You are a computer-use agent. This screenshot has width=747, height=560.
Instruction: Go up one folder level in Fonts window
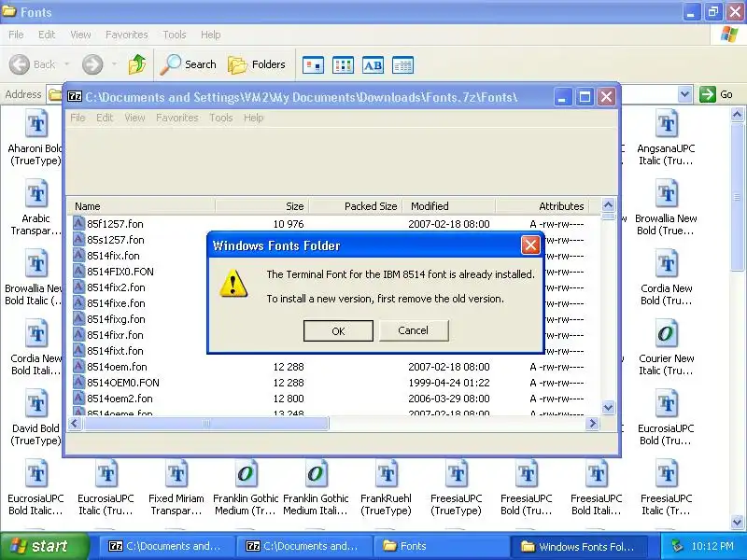(x=137, y=64)
